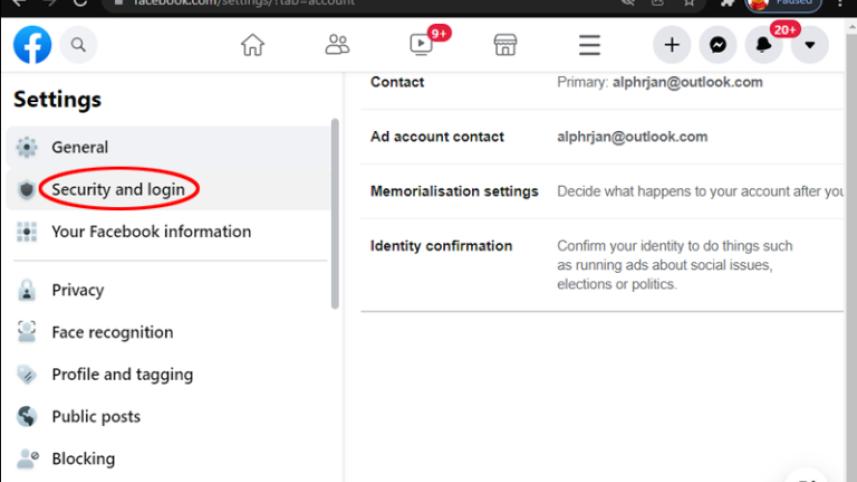Open the Notifications bell icon
The width and height of the screenshot is (857, 482).
coord(763,45)
